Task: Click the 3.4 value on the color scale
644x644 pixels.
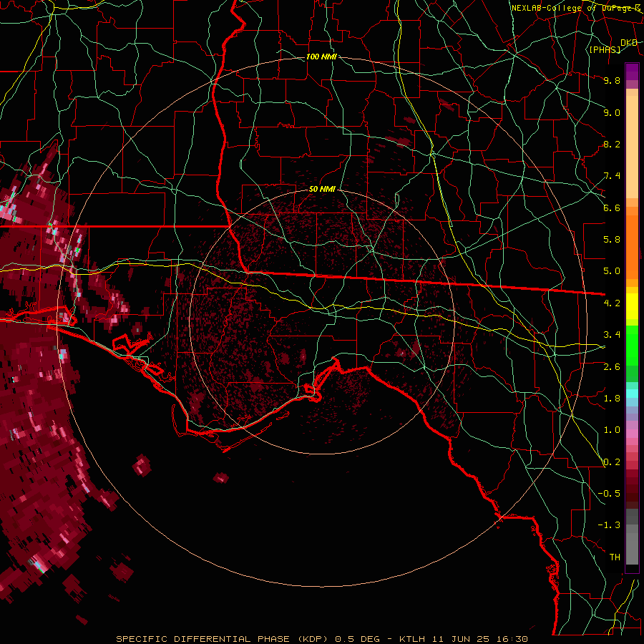Action: [x=612, y=335]
